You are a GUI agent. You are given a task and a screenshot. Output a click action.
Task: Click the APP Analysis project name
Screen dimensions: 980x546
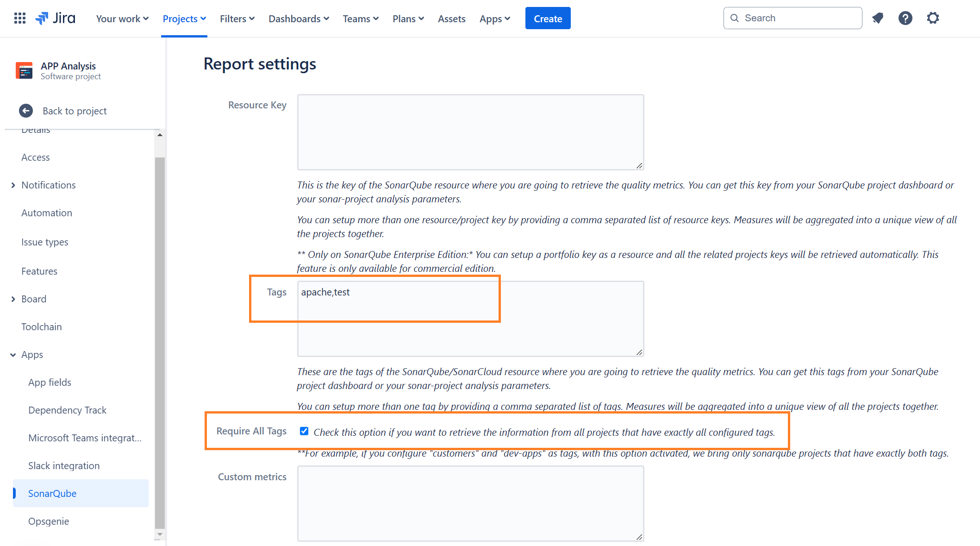coord(68,66)
